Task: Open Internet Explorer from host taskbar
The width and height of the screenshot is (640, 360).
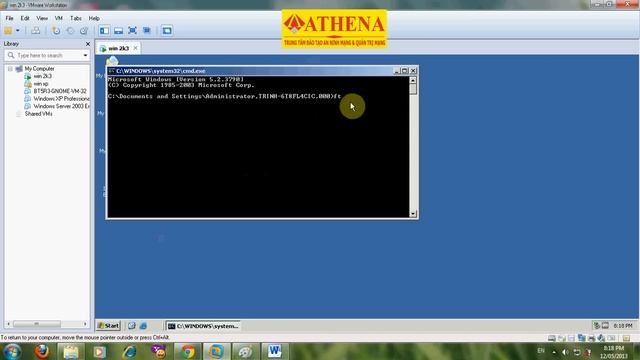Action: point(129,351)
